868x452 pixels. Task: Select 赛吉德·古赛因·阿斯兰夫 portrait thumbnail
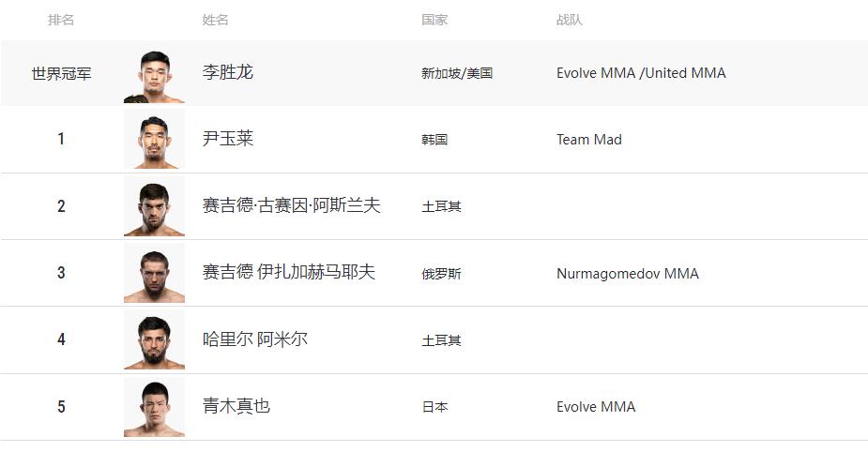coord(154,206)
